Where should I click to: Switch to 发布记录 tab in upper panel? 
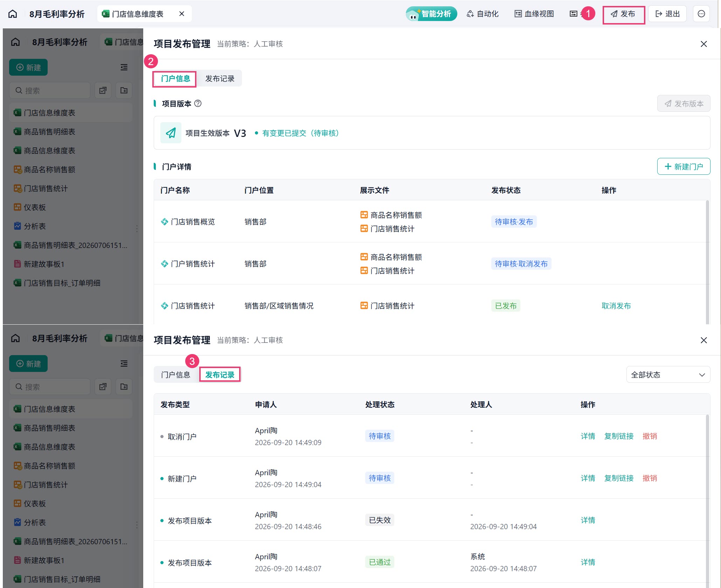[x=220, y=78]
